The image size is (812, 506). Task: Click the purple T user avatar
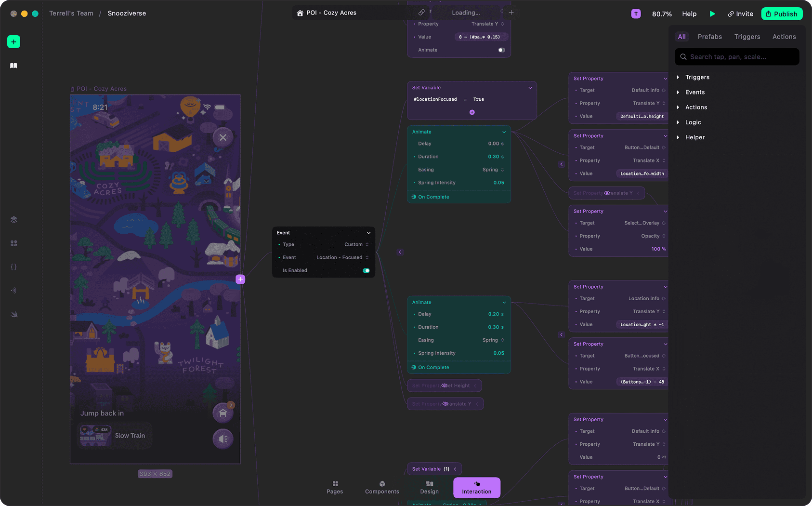tap(636, 14)
